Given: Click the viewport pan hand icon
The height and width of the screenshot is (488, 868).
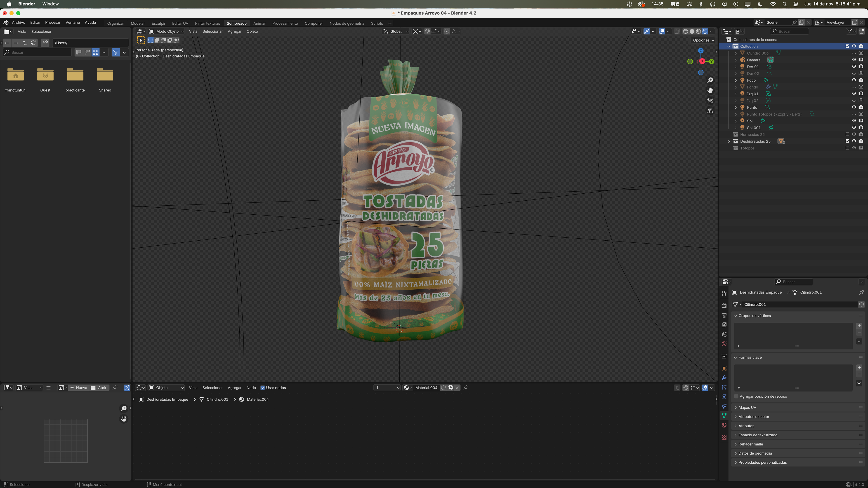Looking at the screenshot, I should 710,90.
